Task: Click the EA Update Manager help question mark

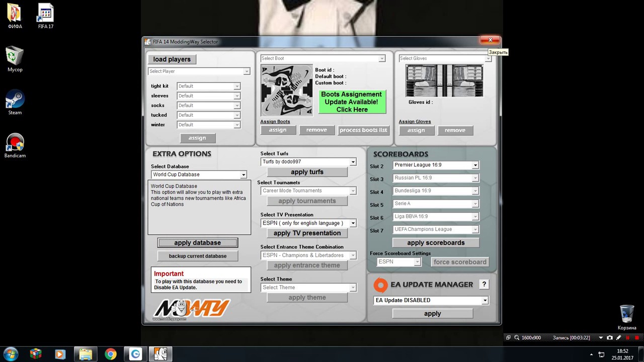Action: (484, 285)
